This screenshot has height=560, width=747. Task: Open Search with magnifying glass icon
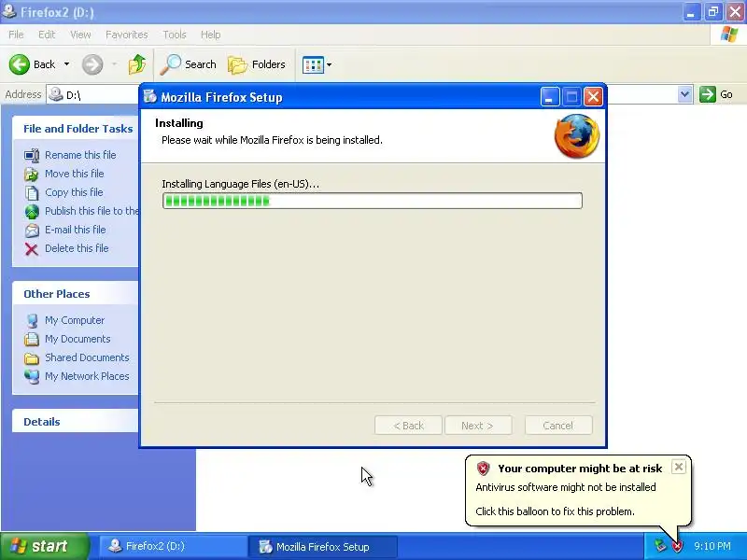(170, 64)
